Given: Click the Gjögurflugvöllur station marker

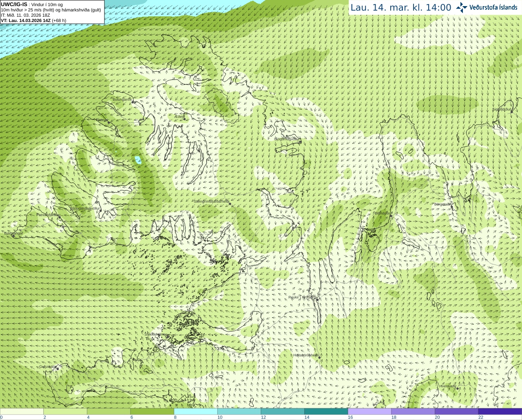Looking at the screenshot, I should point(300,142).
